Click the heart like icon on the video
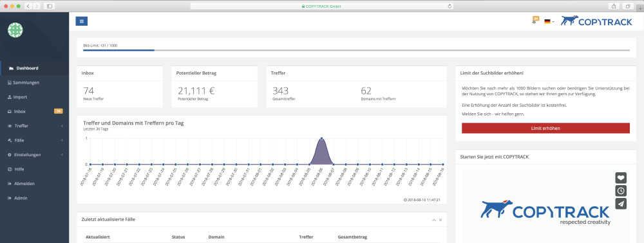The width and height of the screenshot is (644, 243). click(621, 178)
